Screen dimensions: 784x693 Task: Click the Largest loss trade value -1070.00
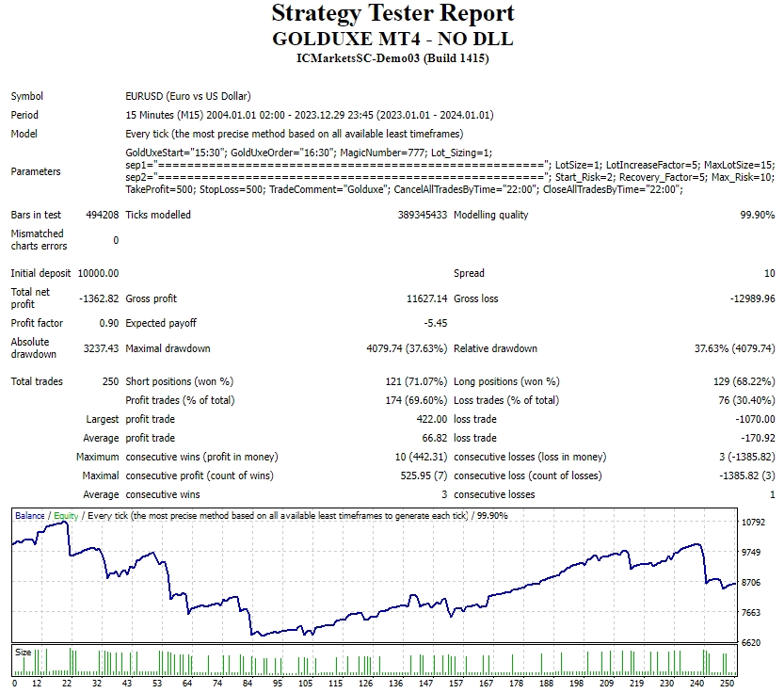756,419
